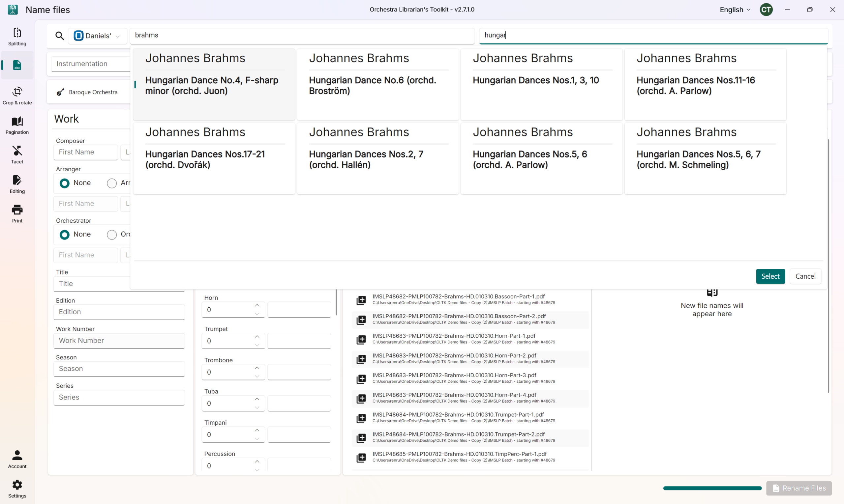Open the Splitting tool in sidebar
This screenshot has width=844, height=504.
(x=17, y=37)
